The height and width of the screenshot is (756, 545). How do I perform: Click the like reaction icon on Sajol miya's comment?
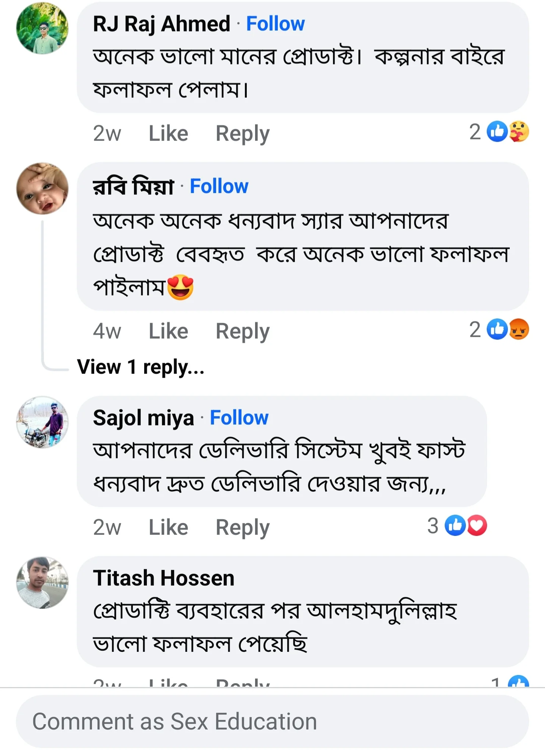[x=455, y=526]
